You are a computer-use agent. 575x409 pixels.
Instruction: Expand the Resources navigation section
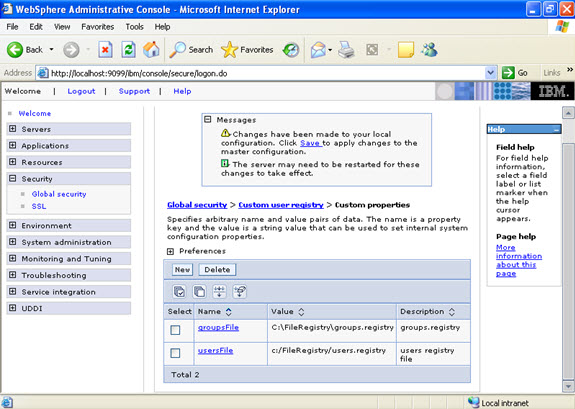(x=12, y=162)
